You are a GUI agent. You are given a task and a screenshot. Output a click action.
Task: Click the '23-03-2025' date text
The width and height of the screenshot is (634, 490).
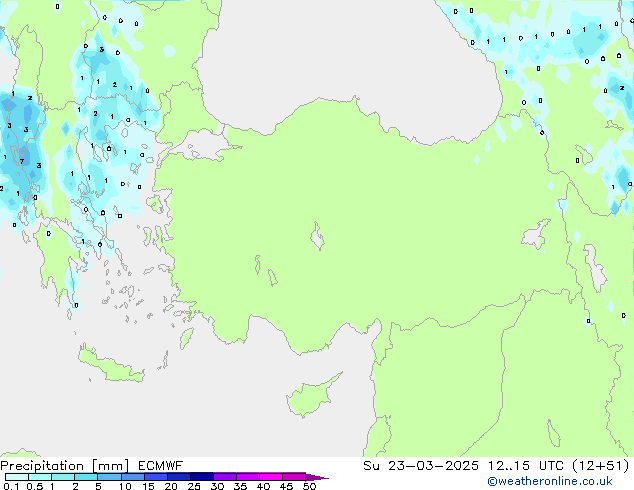click(433, 466)
